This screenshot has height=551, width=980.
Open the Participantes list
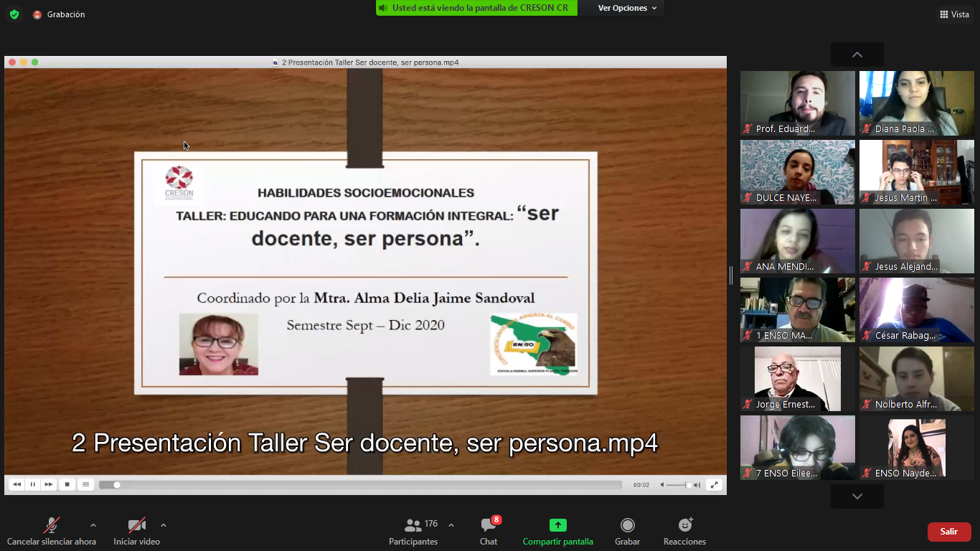click(x=413, y=526)
